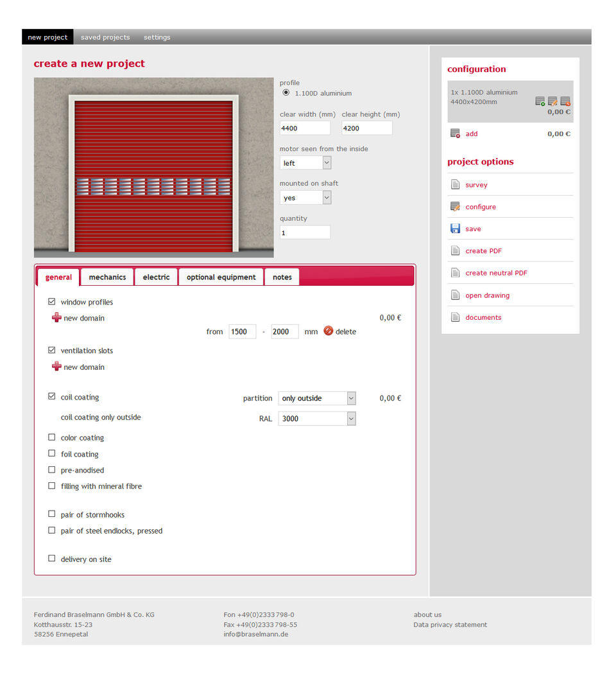Click the duplicate door icon in configuration

540,101
